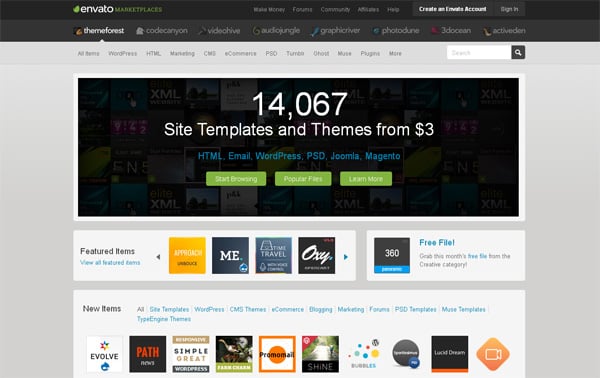600x378 pixels.
Task: Open the Marketing category menu
Action: [x=182, y=54]
